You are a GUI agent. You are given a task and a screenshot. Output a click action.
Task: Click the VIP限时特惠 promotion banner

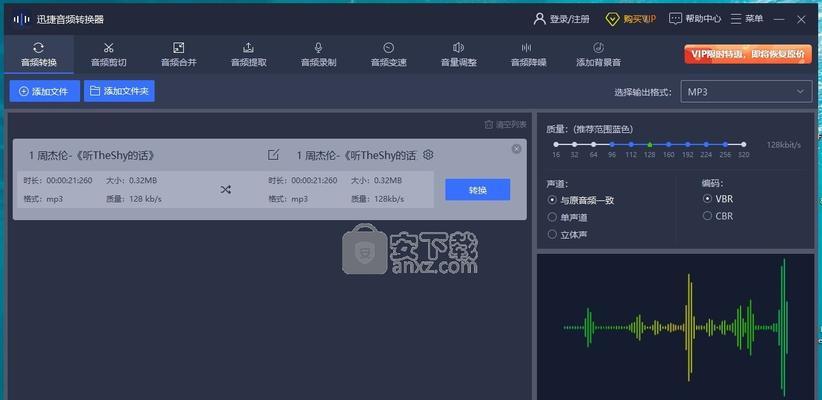748,54
